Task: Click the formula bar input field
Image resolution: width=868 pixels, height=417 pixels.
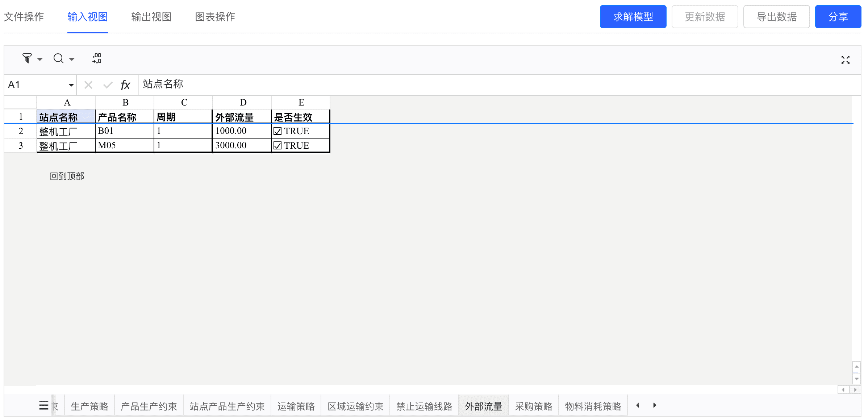Action: coord(500,84)
